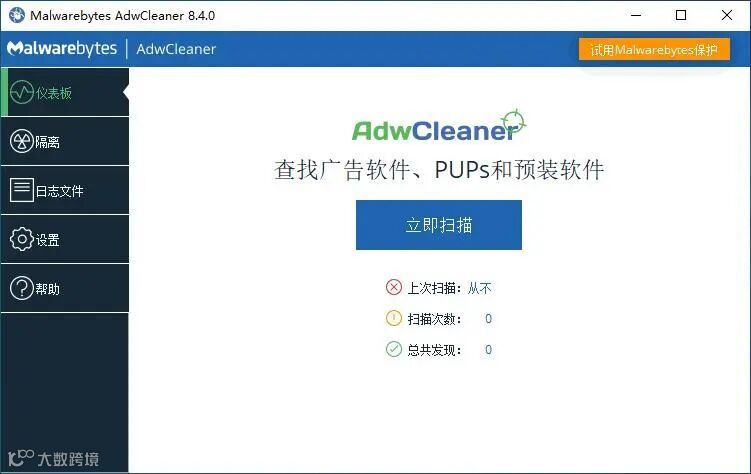The image size is (751, 474).
Task: Click the green check total found icon
Action: pyautogui.click(x=394, y=349)
